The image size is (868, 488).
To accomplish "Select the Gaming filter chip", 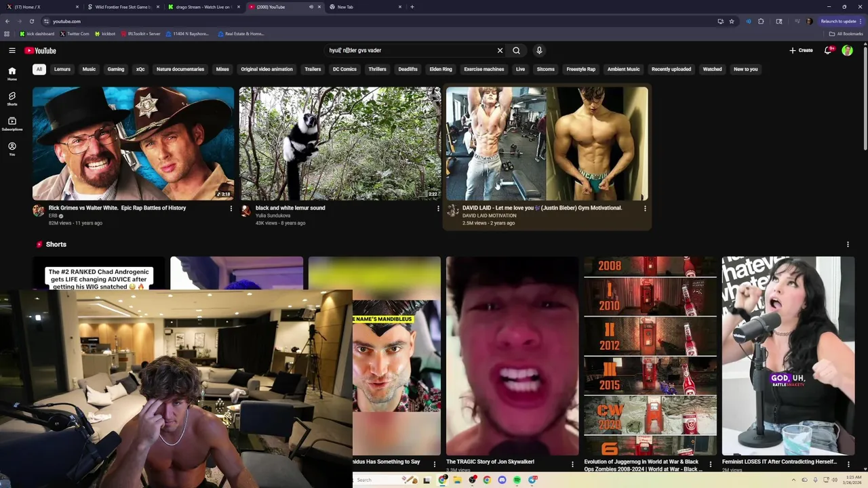I will [x=116, y=69].
